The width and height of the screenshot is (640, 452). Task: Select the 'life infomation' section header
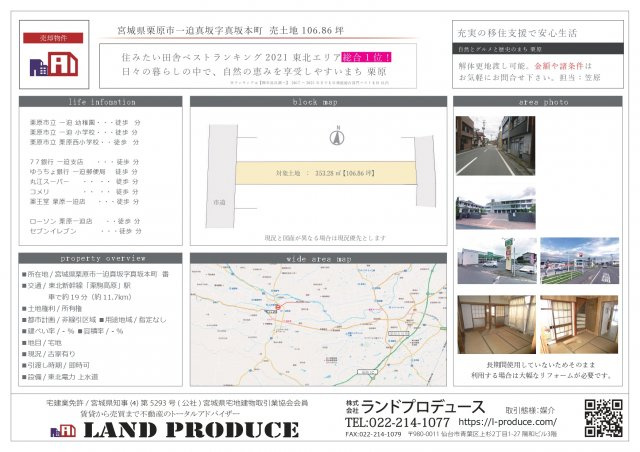point(100,102)
